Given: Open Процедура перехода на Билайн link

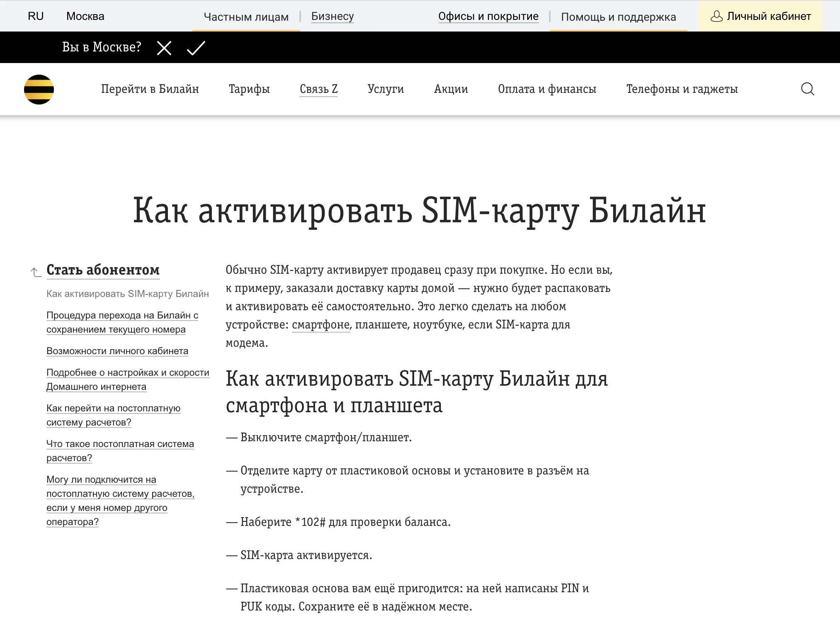Looking at the screenshot, I should click(122, 322).
